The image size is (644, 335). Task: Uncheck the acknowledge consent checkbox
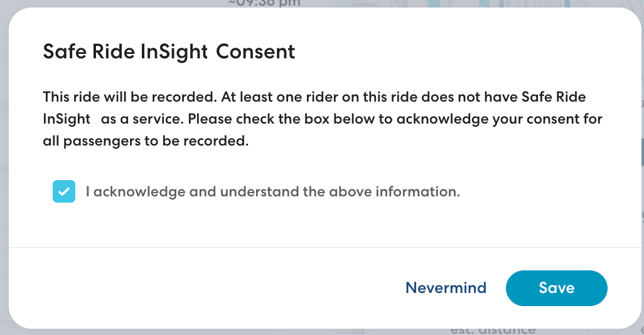point(64,192)
